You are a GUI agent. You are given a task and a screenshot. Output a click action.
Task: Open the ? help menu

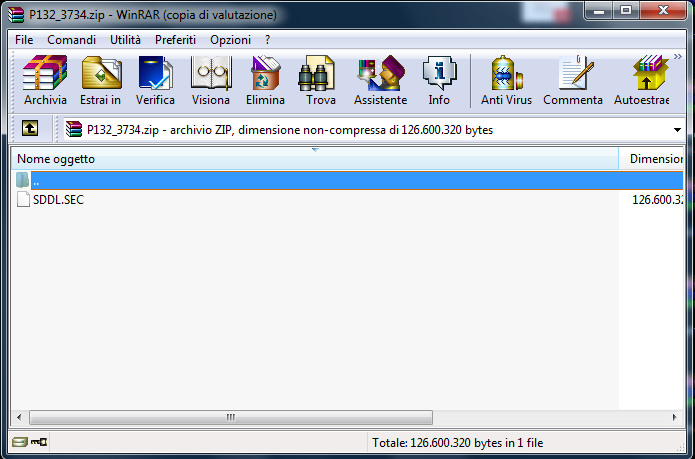pos(267,40)
